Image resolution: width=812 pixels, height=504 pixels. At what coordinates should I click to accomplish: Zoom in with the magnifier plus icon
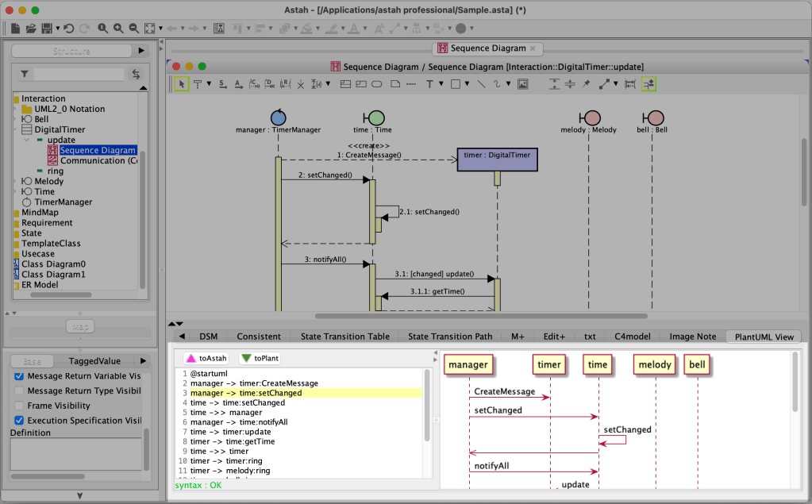coord(118,29)
